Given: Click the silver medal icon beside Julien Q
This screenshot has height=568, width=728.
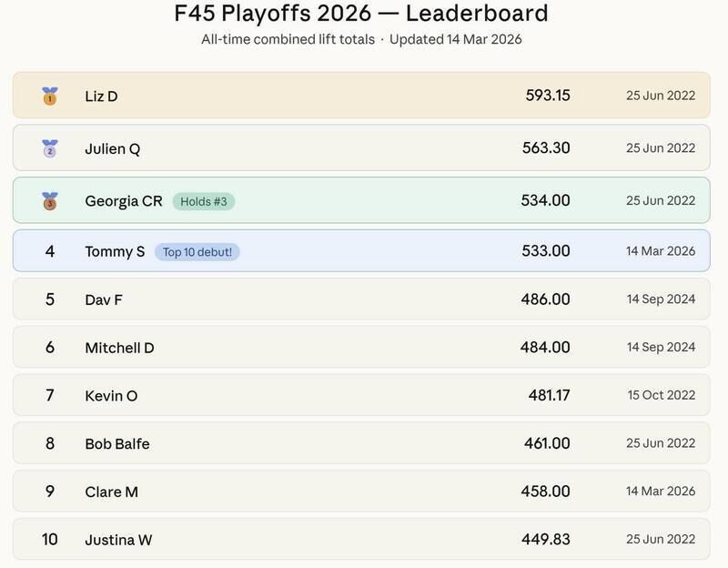Looking at the screenshot, I should (50, 148).
